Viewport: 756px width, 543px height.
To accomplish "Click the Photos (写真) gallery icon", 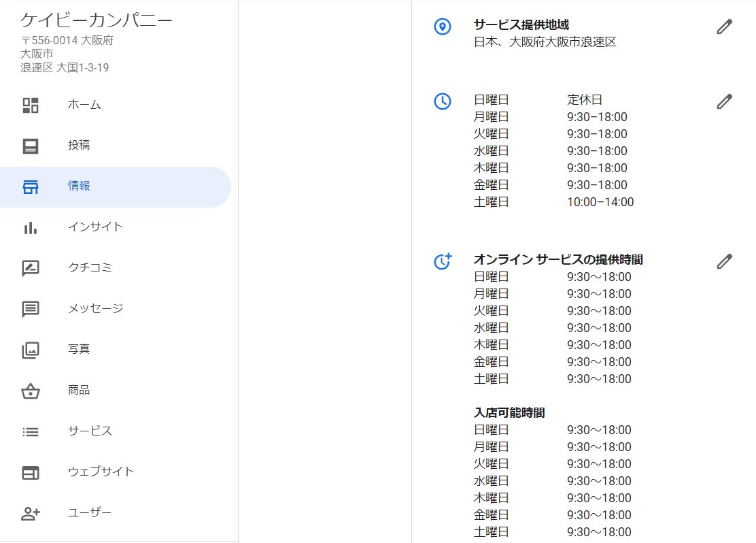I will tap(31, 350).
